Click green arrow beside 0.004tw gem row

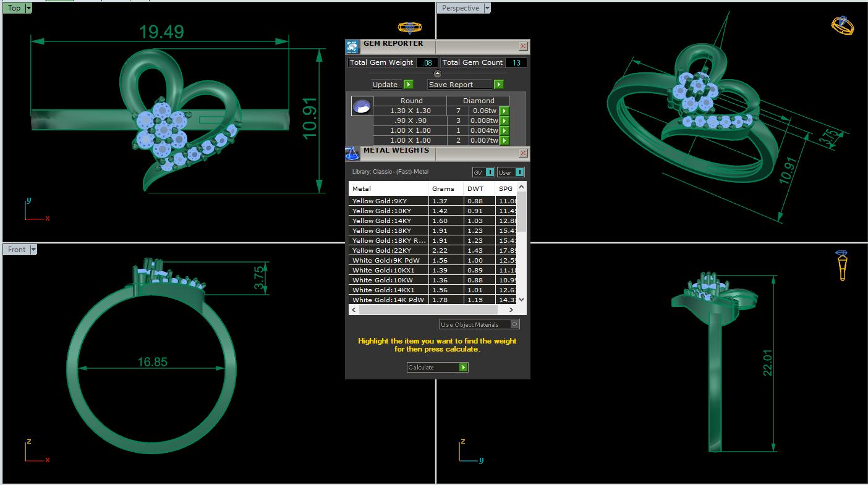coord(504,130)
